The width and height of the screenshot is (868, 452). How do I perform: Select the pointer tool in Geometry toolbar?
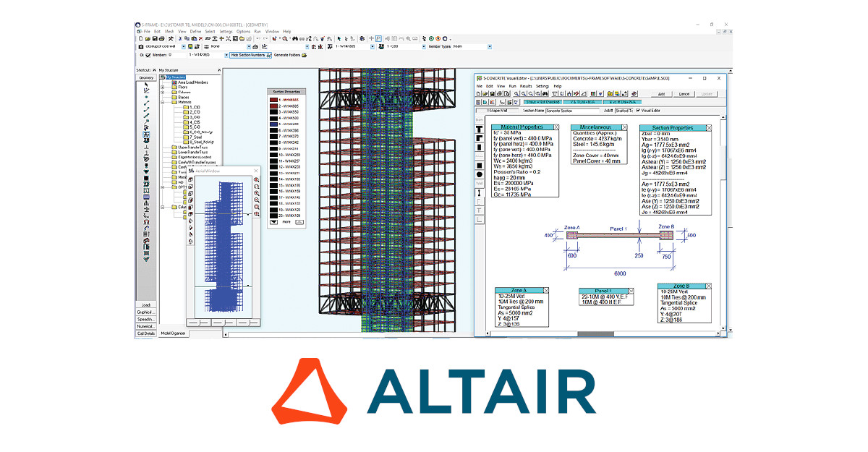tap(146, 85)
